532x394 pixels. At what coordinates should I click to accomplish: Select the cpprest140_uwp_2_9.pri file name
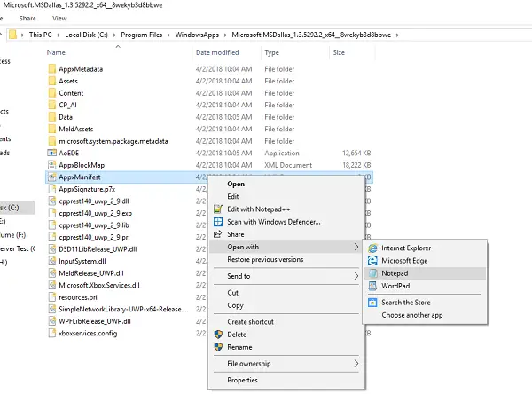click(94, 237)
